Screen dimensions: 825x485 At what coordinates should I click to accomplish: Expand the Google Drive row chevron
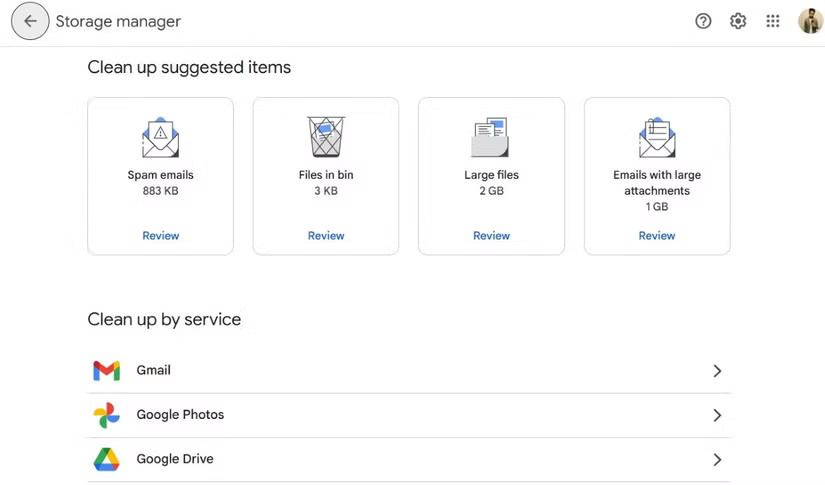[x=717, y=460]
